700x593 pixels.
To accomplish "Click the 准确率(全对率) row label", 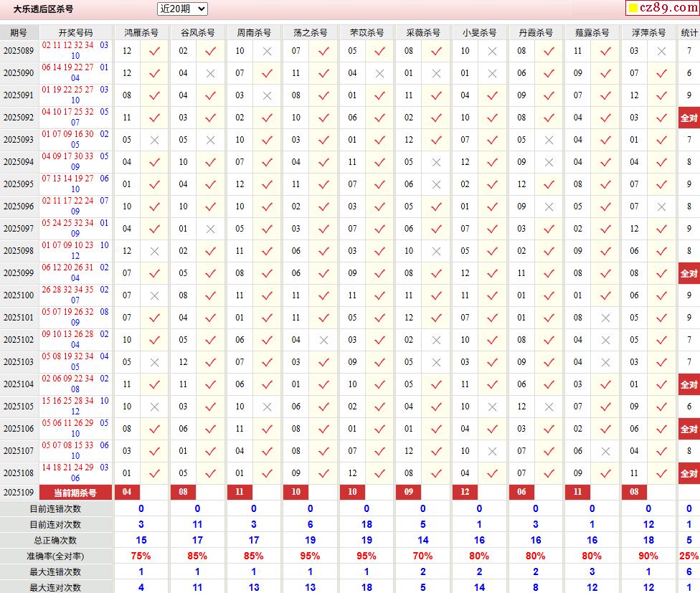I will pyautogui.click(x=55, y=556).
